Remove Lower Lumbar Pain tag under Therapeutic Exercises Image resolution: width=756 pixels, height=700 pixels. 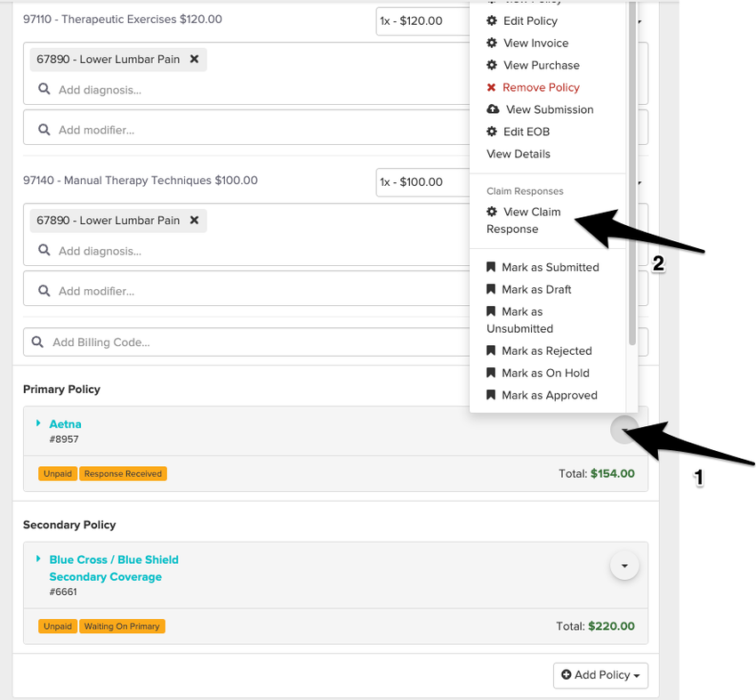pyautogui.click(x=195, y=60)
